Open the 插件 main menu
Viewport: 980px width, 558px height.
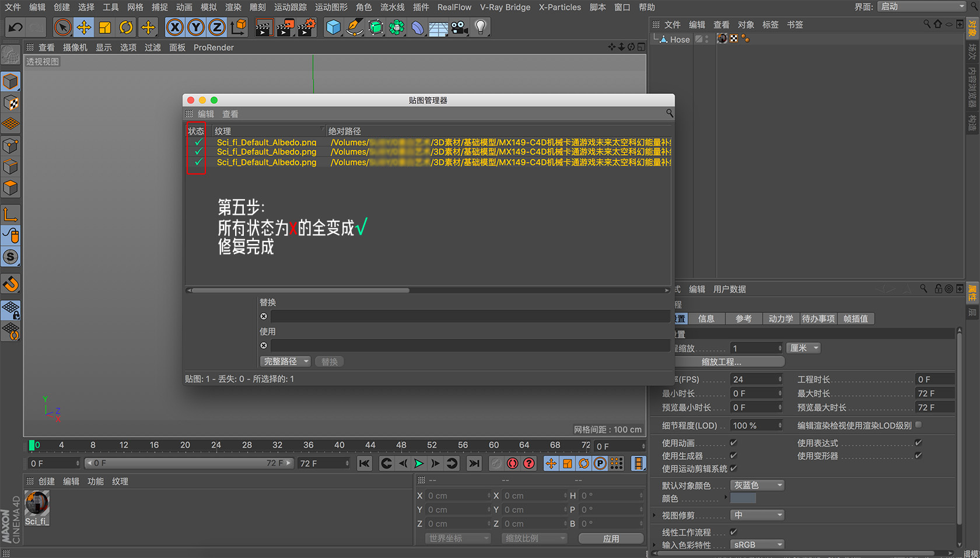[421, 7]
